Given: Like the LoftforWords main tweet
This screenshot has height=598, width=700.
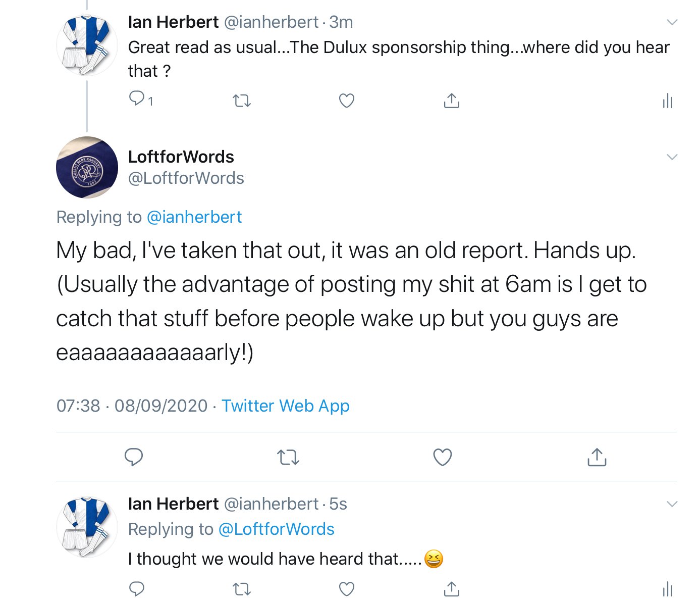Looking at the screenshot, I should click(x=443, y=457).
